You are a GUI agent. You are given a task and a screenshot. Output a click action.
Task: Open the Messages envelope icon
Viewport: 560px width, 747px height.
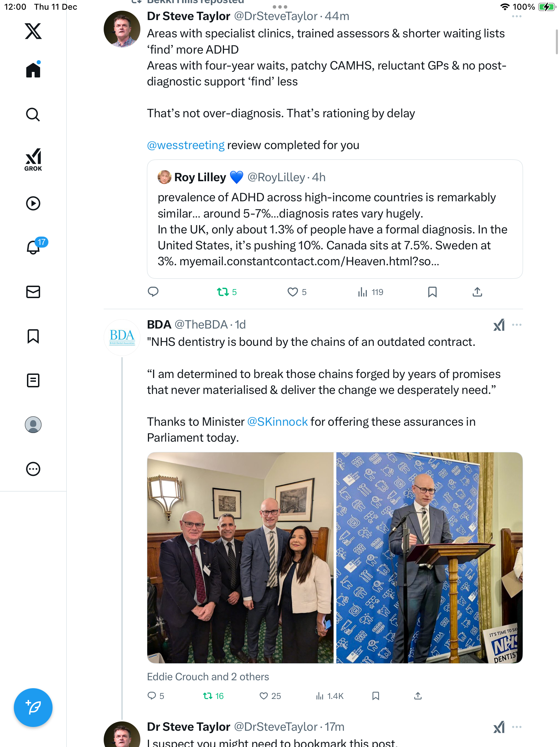pos(33,292)
